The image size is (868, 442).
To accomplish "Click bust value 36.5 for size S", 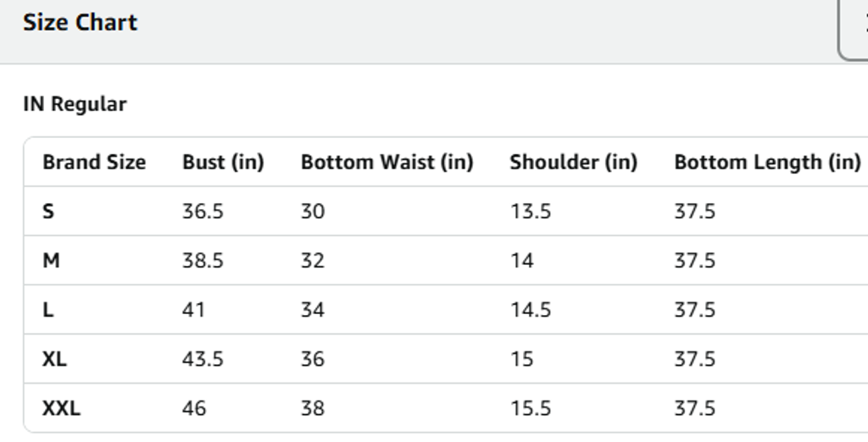I will [x=203, y=211].
